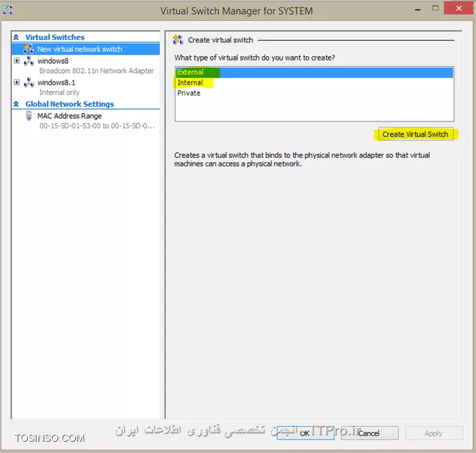The width and height of the screenshot is (476, 453).
Task: Click Virtual Switches section heading
Action: click(55, 37)
